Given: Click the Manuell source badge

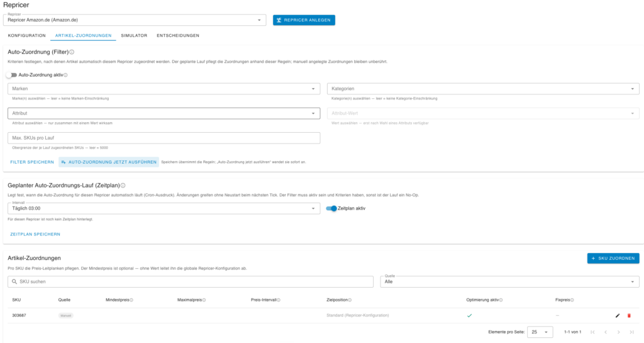Looking at the screenshot, I should coord(65,315).
